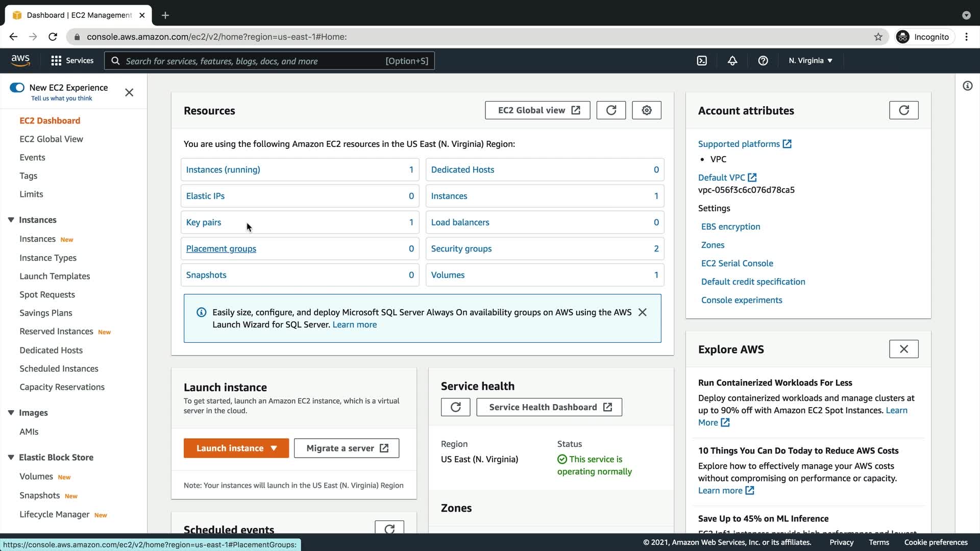Screen dimensions: 980x551
Task: Toggle the New EC2 Experience switch
Action: [17, 88]
